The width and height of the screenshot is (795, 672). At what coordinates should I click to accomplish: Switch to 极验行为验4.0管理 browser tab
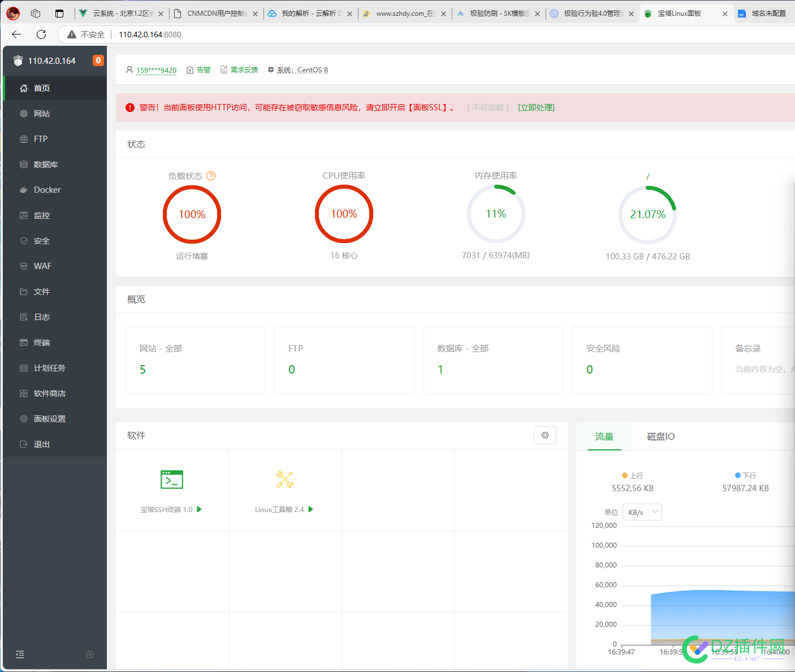592,14
